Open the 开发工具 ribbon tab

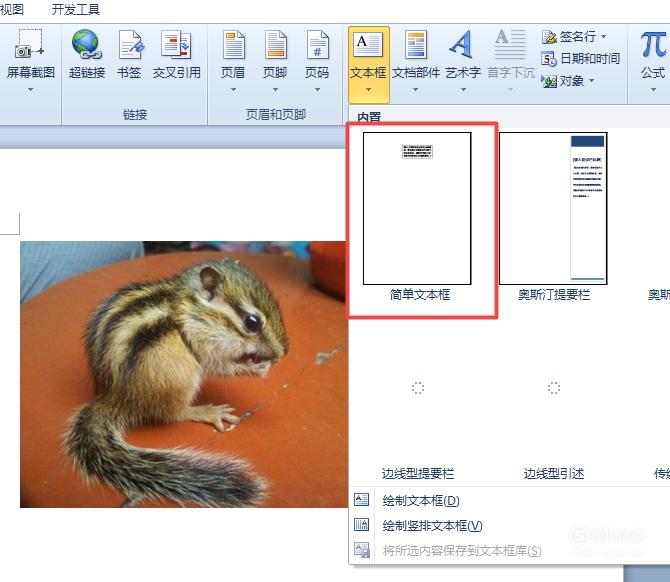coord(76,9)
